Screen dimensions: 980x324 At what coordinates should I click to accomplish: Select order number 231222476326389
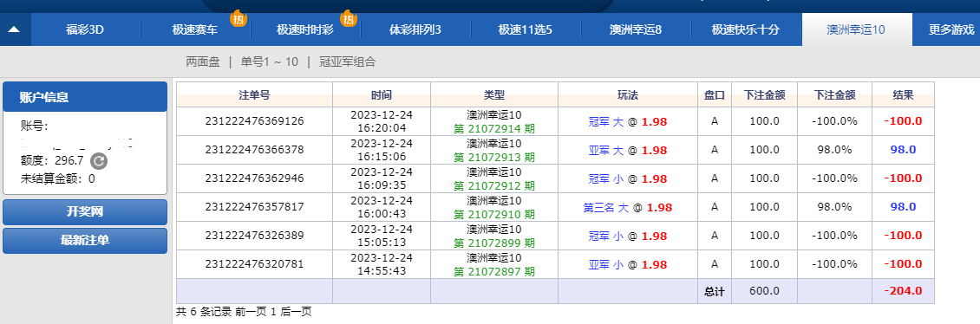(x=254, y=236)
